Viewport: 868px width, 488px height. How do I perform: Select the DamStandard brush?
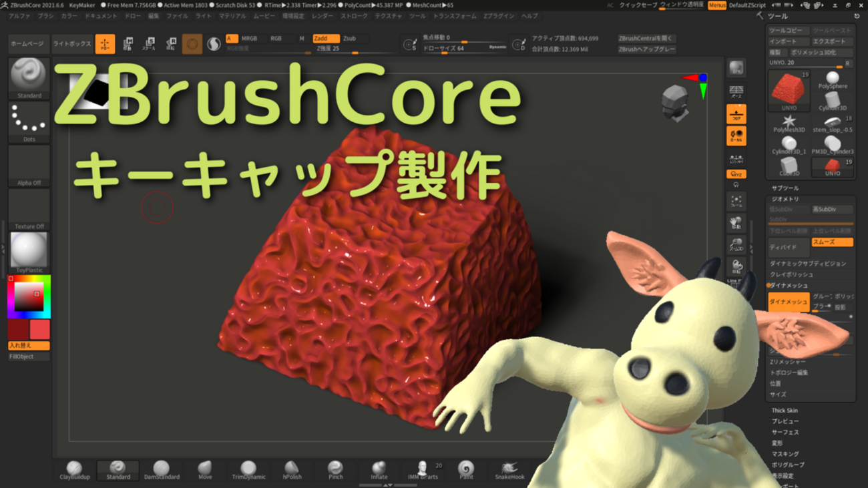point(162,471)
